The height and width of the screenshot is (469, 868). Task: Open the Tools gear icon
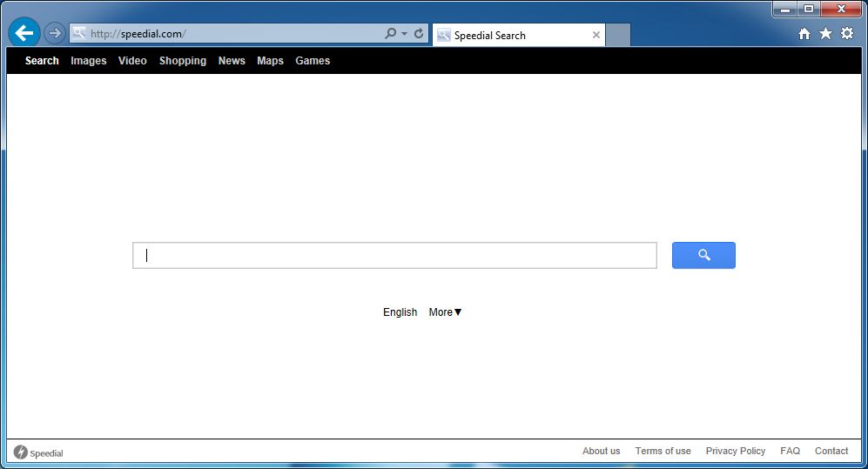tap(847, 33)
